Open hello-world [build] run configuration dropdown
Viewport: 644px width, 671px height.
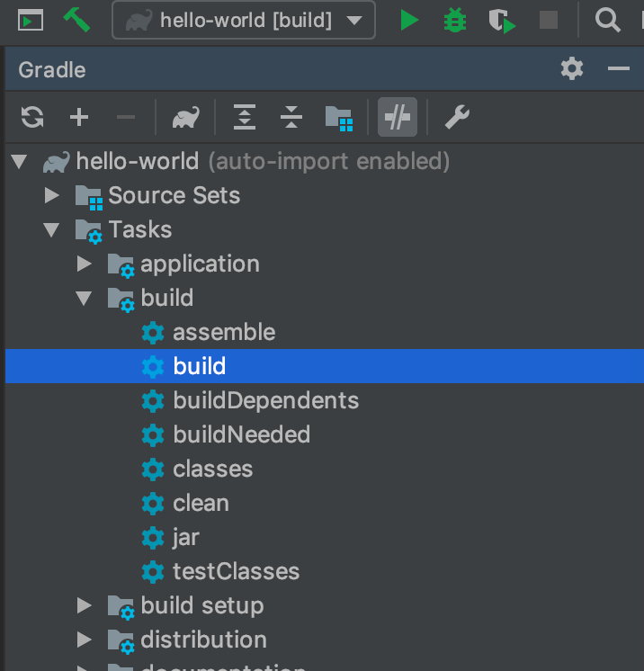click(244, 20)
